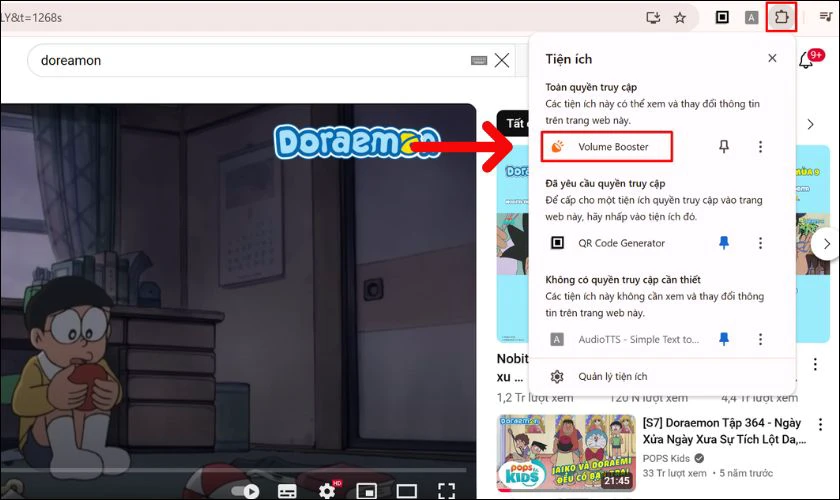This screenshot has width=840, height=500.
Task: Open the POPS Kids channel link
Action: 666,458
